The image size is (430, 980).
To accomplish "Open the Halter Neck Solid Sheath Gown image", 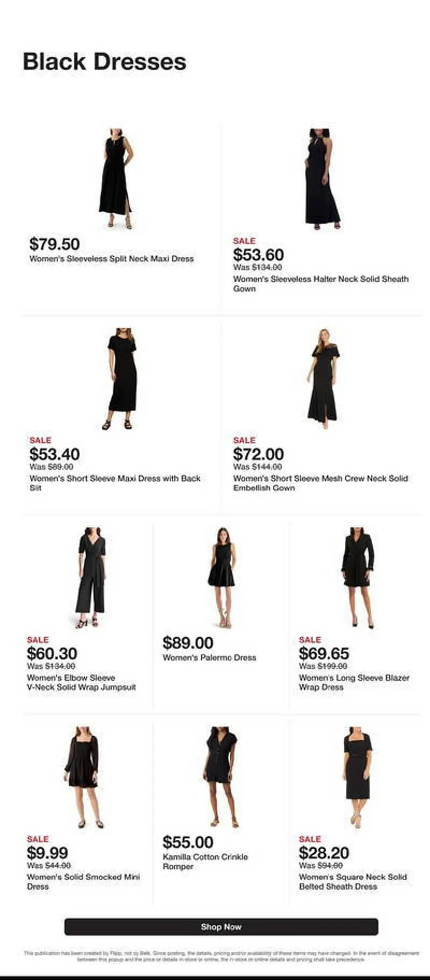I will point(322,179).
